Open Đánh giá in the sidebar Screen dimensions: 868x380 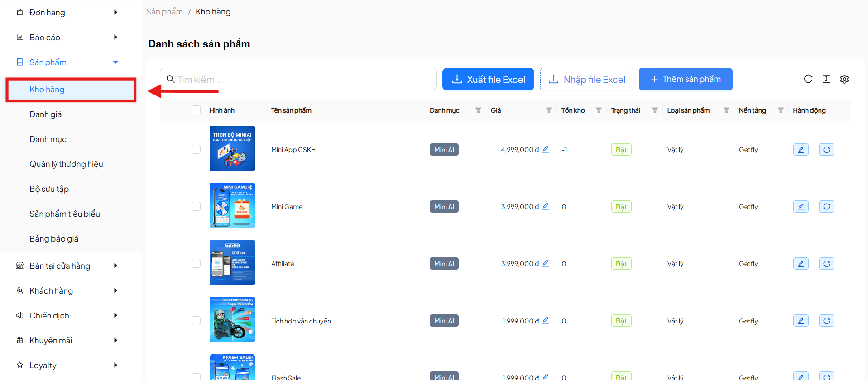45,114
